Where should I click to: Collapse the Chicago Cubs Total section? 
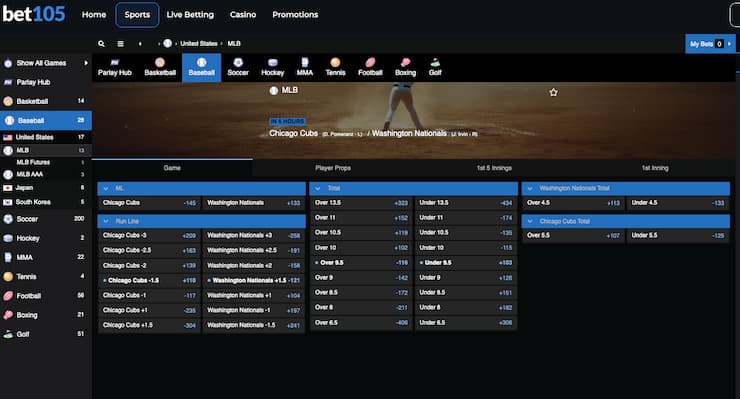click(x=626, y=221)
